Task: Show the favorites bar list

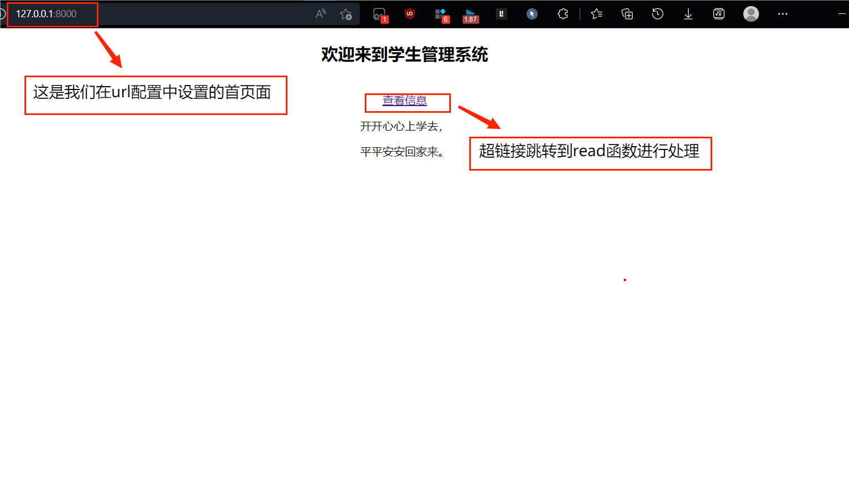Action: coord(596,14)
